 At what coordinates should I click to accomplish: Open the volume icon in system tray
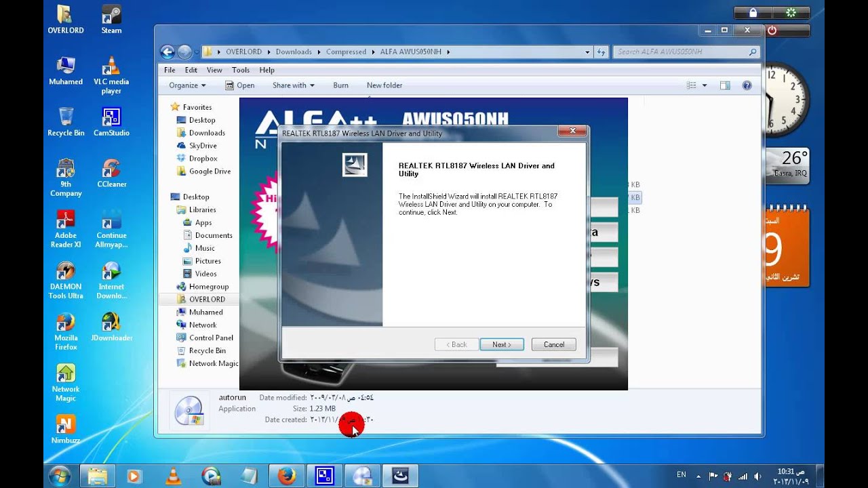tap(757, 476)
